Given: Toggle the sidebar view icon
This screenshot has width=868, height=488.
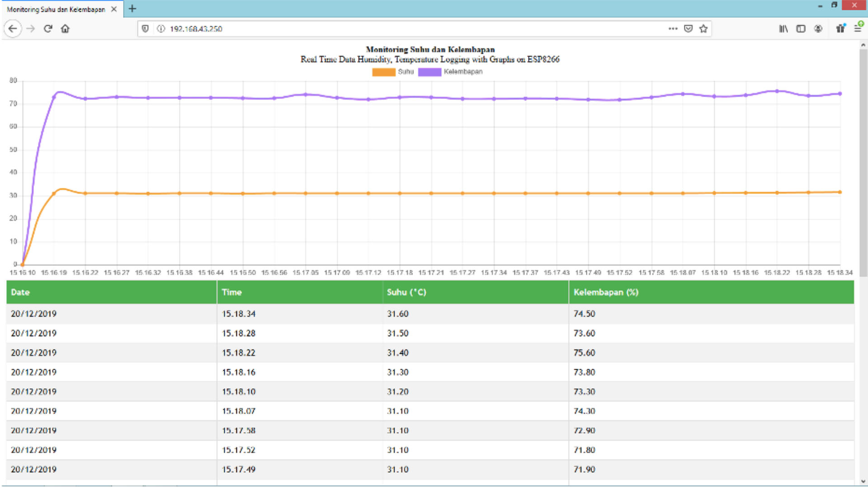Looking at the screenshot, I should tap(801, 29).
